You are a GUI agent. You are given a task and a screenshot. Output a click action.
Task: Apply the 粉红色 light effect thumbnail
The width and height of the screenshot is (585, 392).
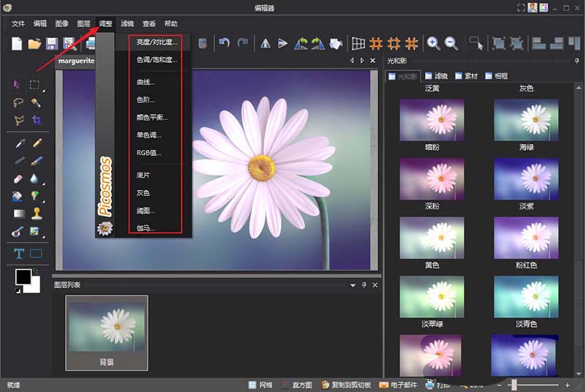point(526,238)
